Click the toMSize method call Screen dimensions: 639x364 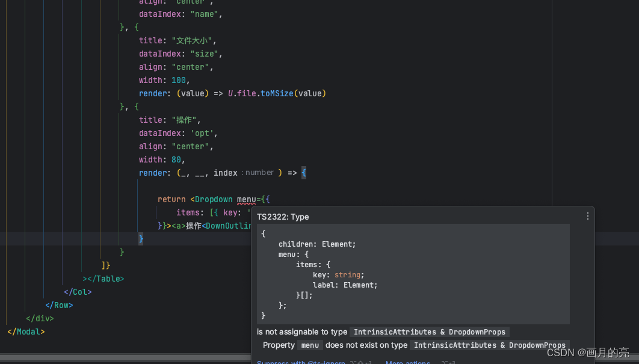(277, 93)
